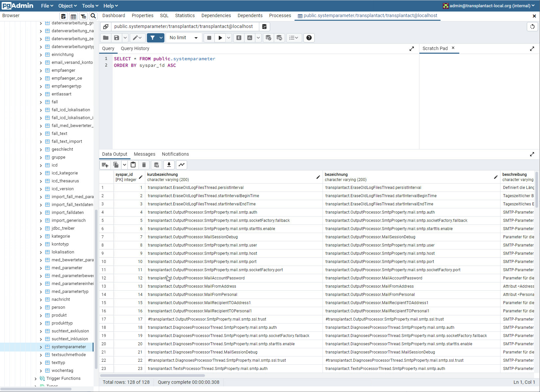Toggle the blue filter rows button
540x392 pixels.
[152, 38]
